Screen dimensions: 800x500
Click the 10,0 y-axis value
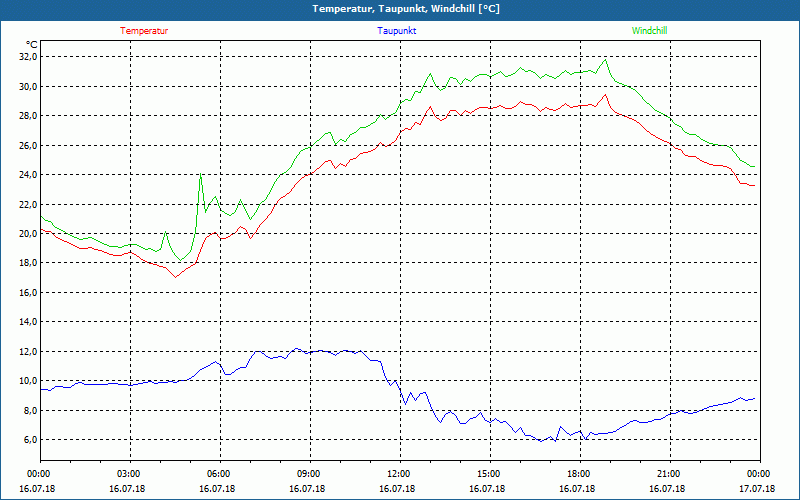point(29,381)
